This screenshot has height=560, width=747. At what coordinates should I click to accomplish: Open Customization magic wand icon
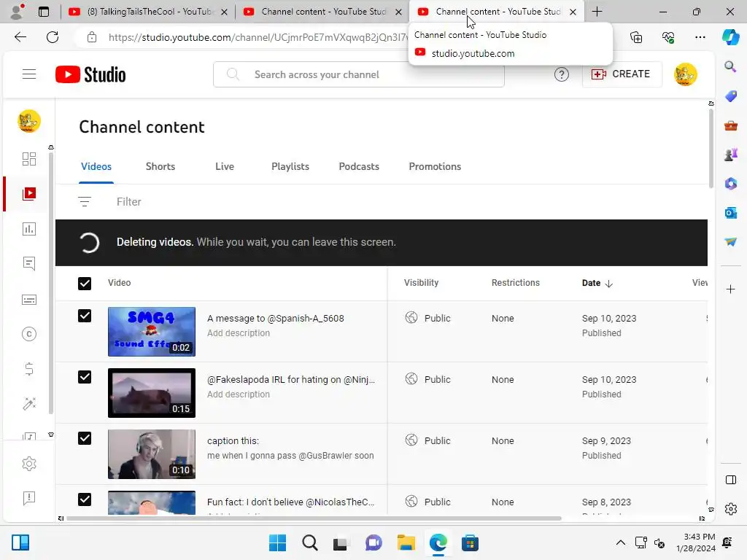click(x=29, y=404)
